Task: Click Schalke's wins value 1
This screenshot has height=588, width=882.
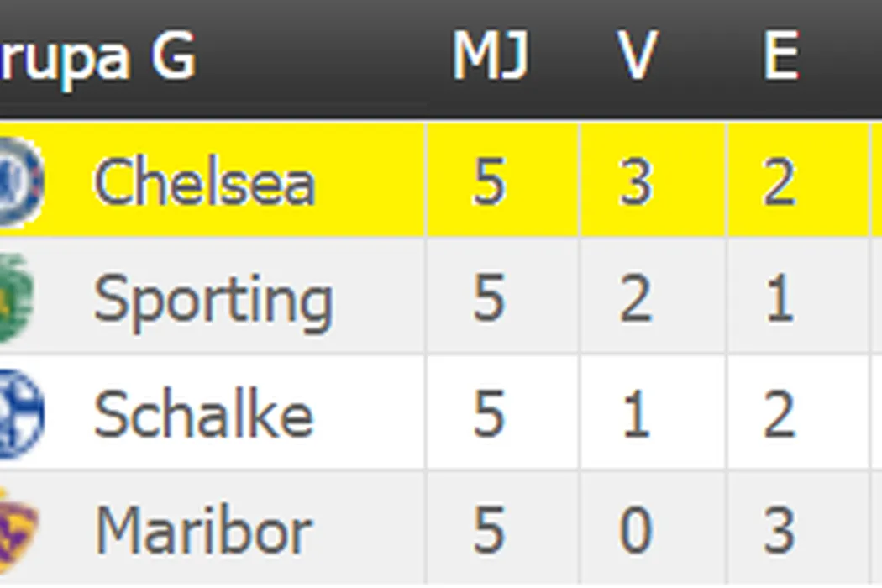Action: (x=636, y=415)
